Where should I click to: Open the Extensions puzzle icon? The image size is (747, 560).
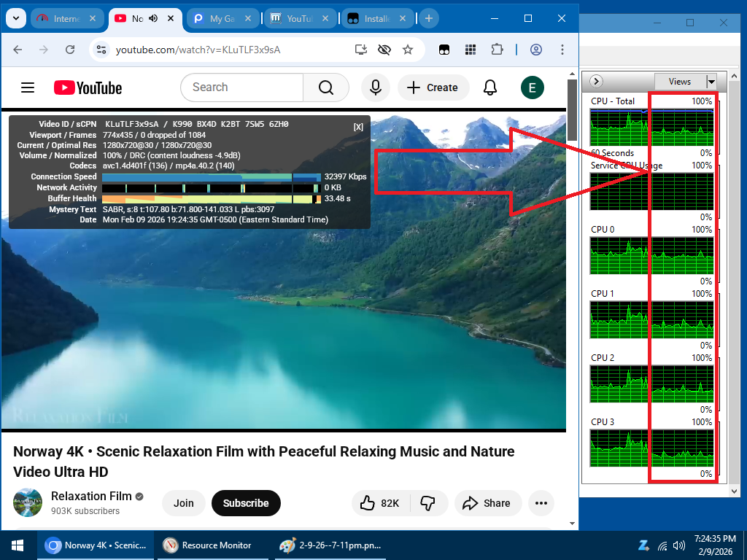[x=497, y=50]
